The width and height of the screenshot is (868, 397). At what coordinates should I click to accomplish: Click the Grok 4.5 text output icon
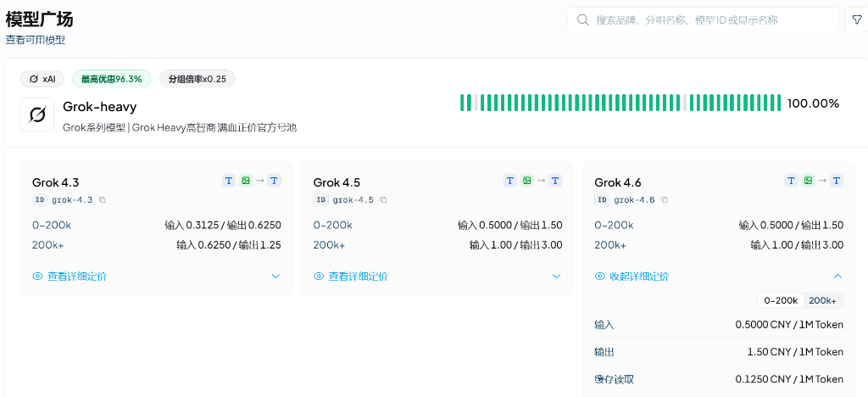[555, 181]
